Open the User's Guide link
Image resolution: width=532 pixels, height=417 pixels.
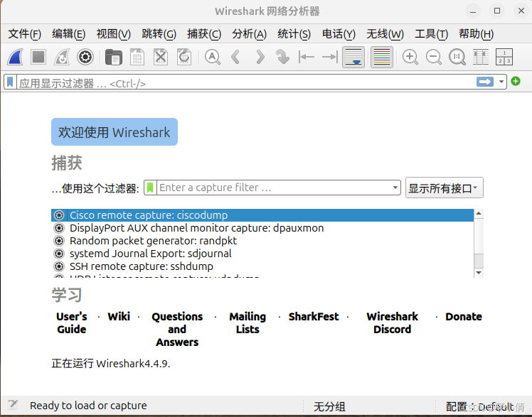click(x=72, y=323)
